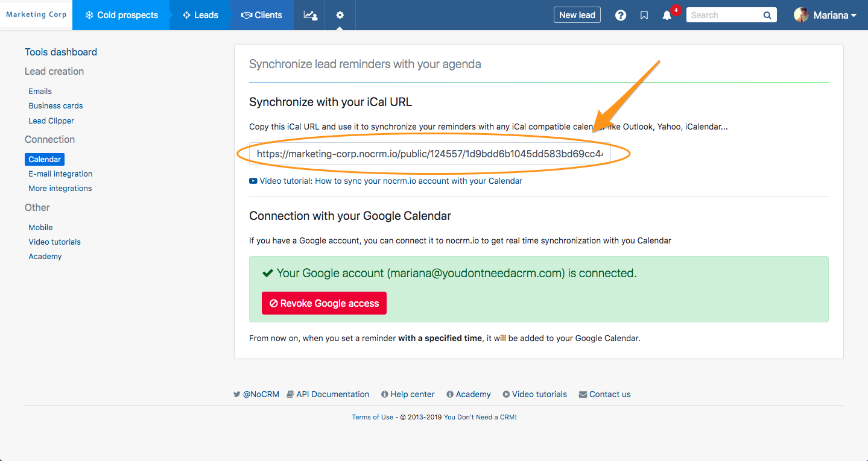Viewport: 868px width, 461px height.
Task: Open the calendar sync video tutorial link
Action: click(x=391, y=181)
